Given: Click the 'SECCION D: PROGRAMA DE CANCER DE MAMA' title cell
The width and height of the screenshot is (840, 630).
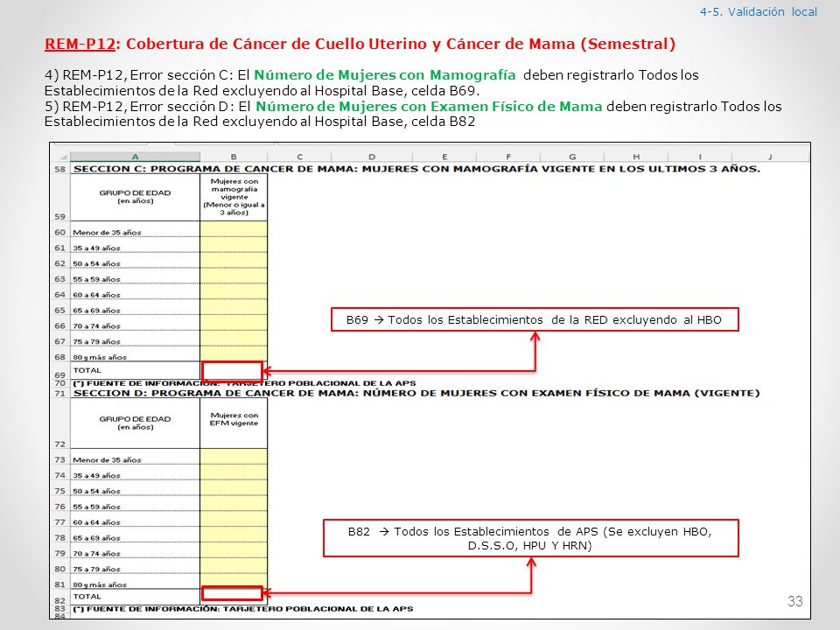Looking at the screenshot, I should click(x=416, y=393).
